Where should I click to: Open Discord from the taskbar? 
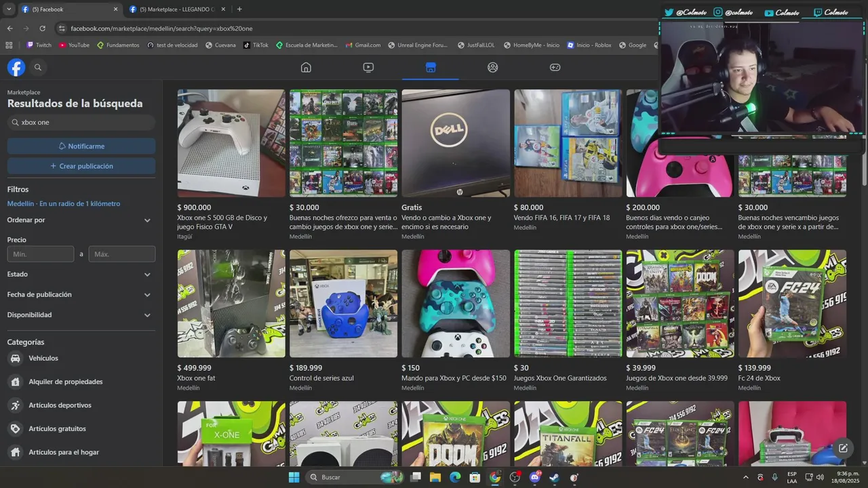coord(534,477)
